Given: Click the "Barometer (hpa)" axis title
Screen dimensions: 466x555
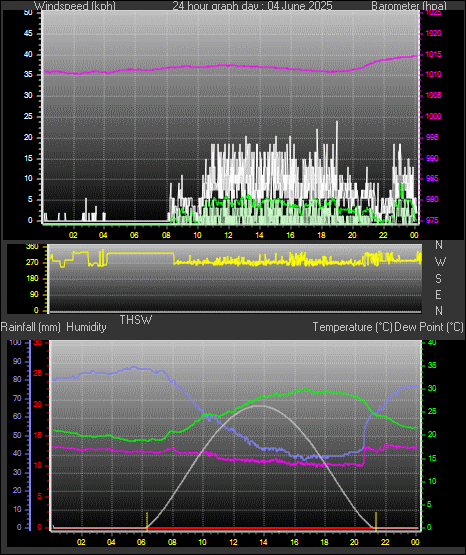Looking at the screenshot, I should click(x=409, y=6).
